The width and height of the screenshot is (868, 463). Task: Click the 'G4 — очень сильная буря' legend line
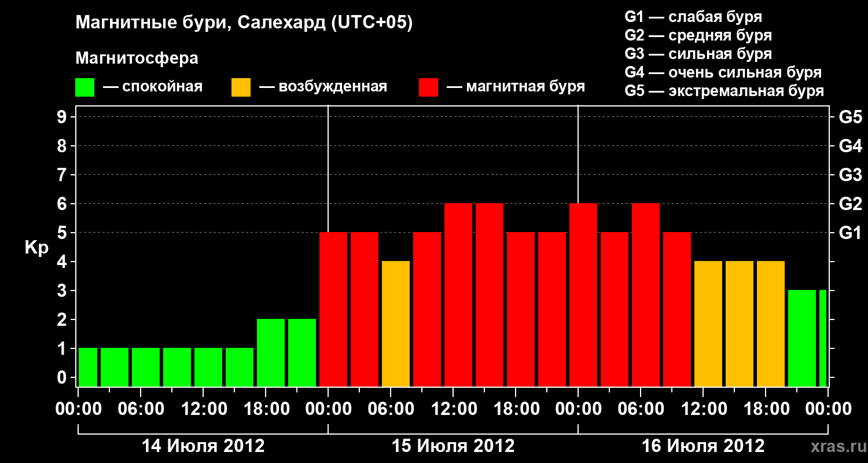pyautogui.click(x=723, y=72)
